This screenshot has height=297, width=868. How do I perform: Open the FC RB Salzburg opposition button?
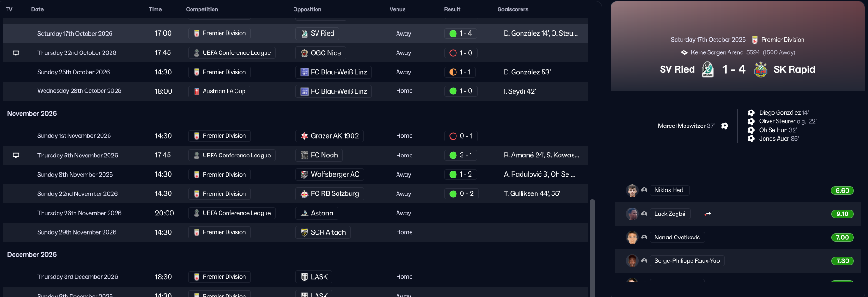[330, 194]
